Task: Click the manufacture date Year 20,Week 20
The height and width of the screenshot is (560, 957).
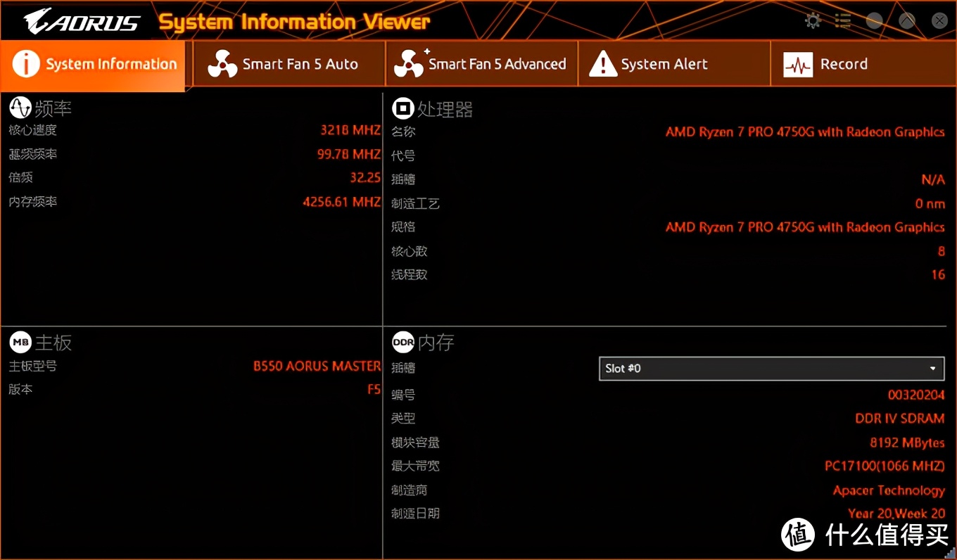Action: (x=896, y=514)
